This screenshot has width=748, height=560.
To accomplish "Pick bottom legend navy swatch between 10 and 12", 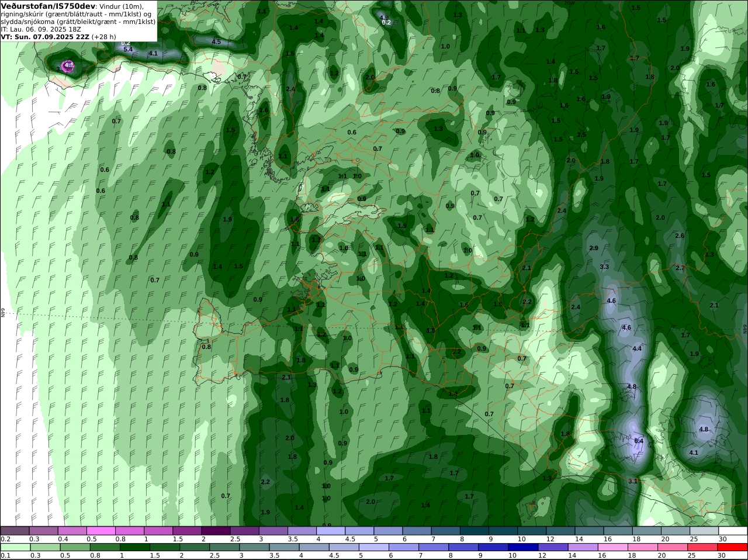I will 523,547.
